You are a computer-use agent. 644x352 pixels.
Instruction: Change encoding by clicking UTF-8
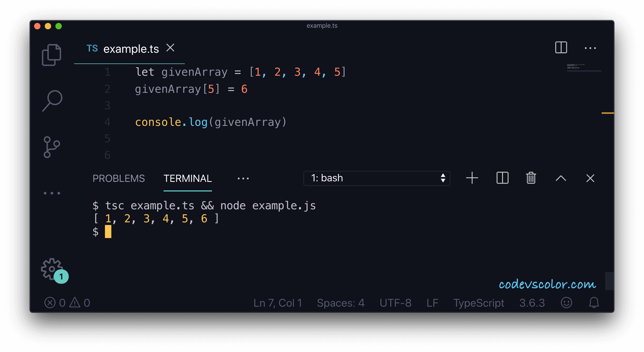point(396,303)
